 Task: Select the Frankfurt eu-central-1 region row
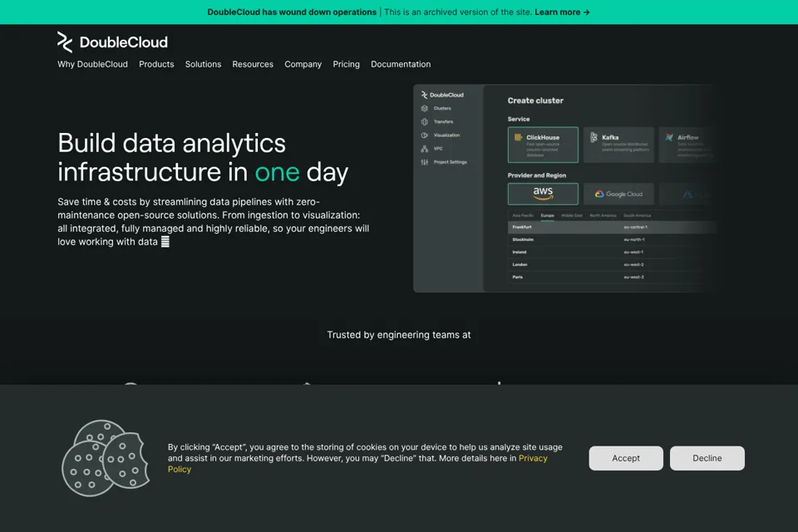[613, 227]
